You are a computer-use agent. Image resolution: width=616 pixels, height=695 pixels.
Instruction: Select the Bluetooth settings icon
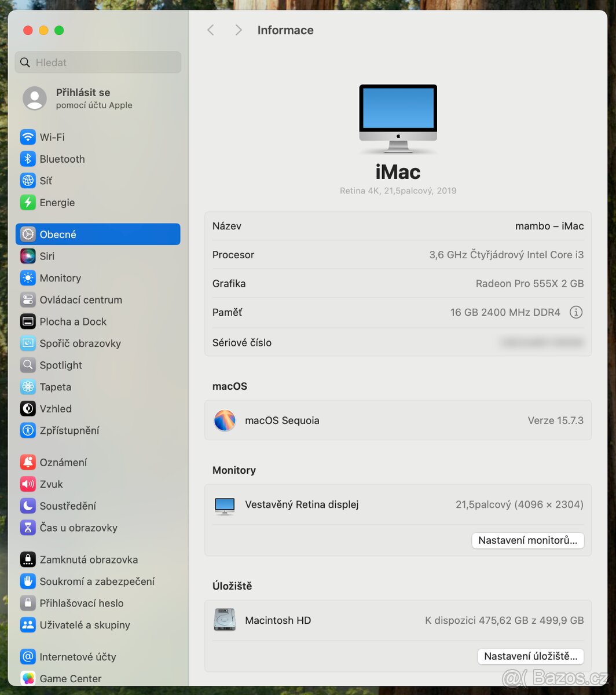[28, 159]
